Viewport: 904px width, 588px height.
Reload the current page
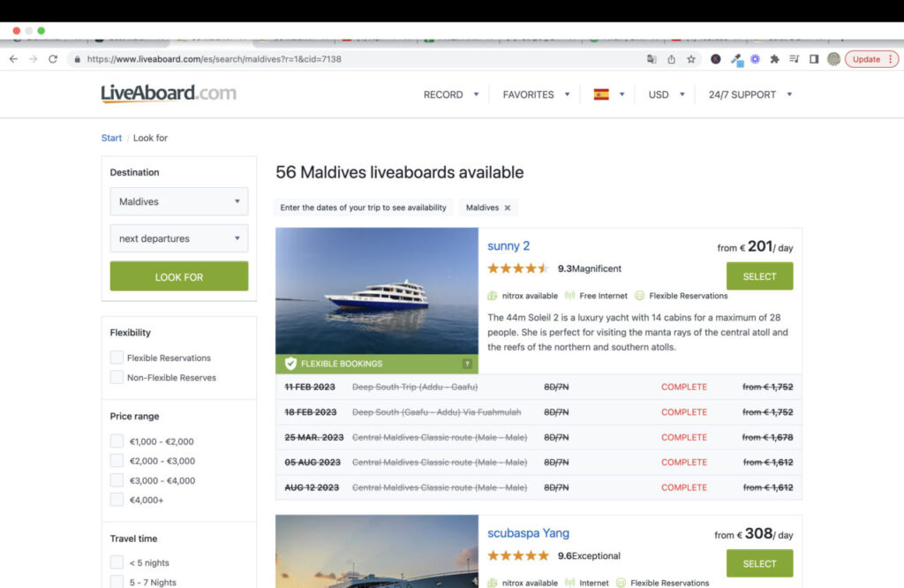(53, 59)
